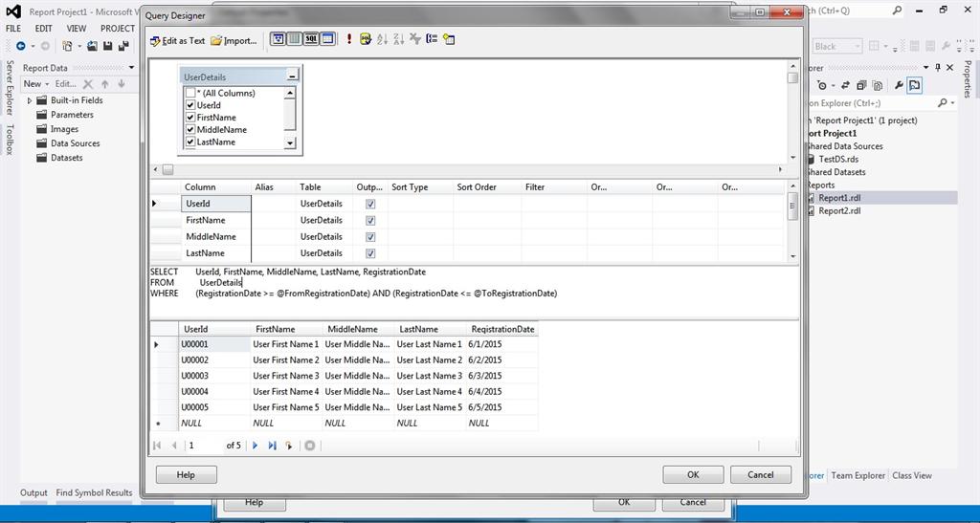
Task: Click the record number input field showing 1
Action: pyautogui.click(x=204, y=446)
